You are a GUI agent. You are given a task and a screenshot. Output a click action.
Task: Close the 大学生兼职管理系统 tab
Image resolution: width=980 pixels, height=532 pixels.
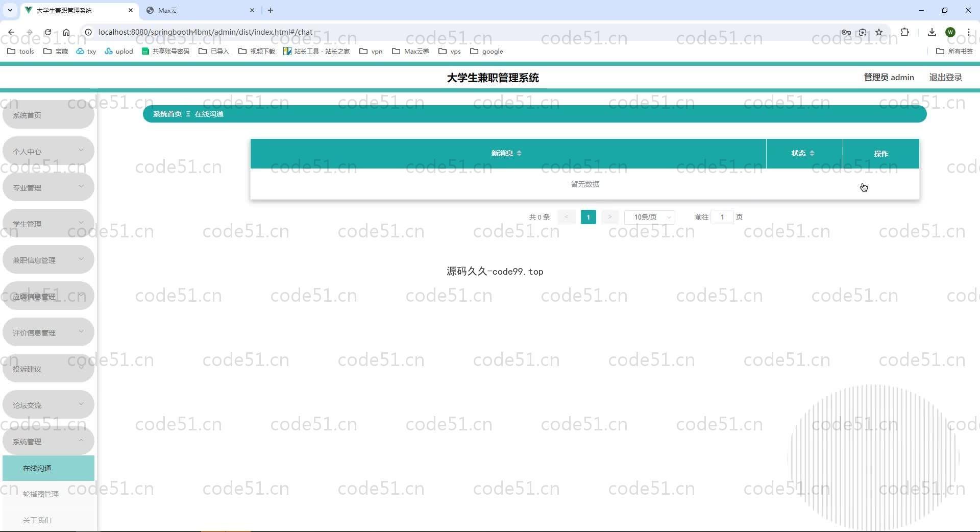[x=131, y=10]
